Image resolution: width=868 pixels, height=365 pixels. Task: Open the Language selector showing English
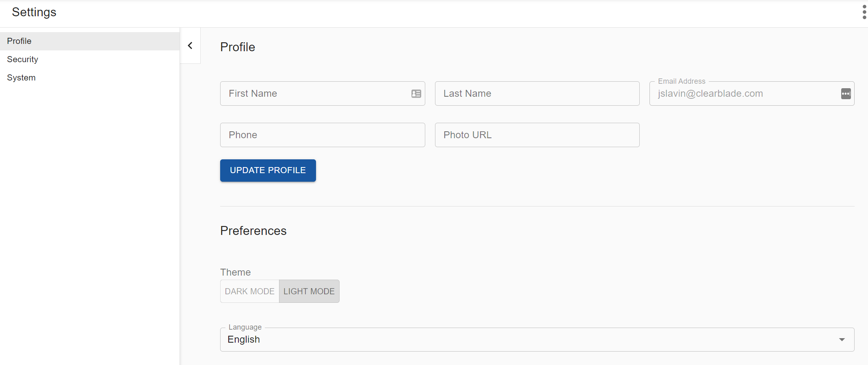coord(528,340)
